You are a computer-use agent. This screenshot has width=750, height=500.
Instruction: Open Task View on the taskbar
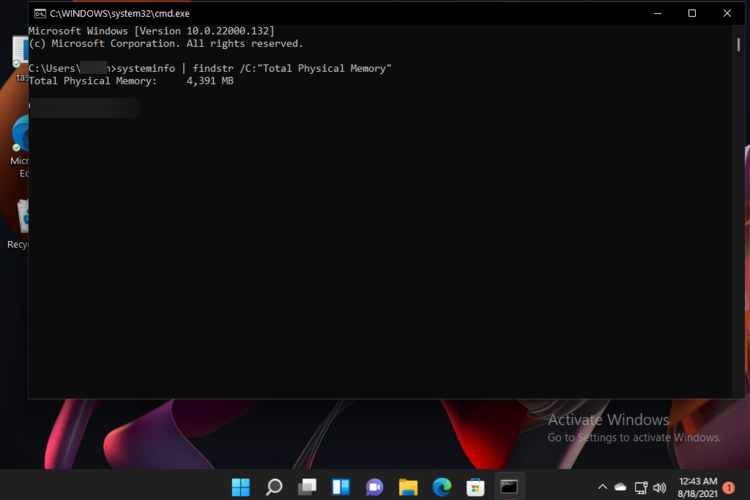coord(308,487)
